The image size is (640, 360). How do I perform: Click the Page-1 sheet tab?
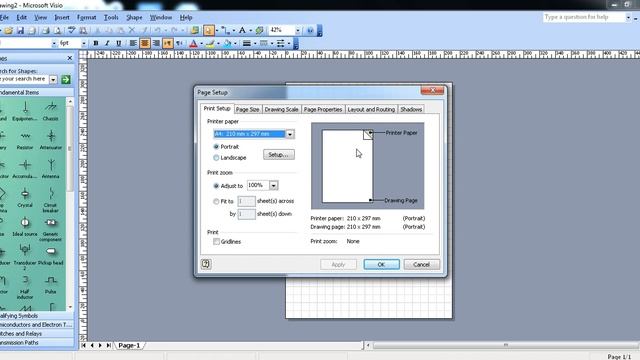tap(129, 345)
